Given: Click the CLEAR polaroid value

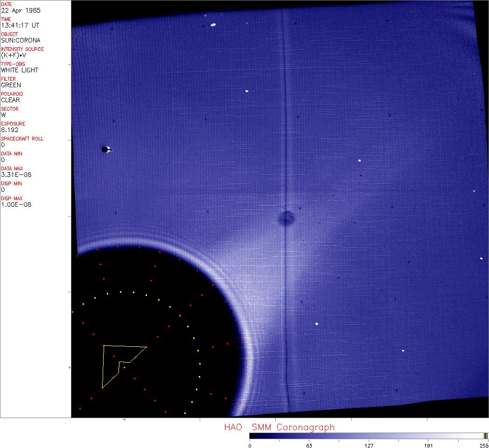Looking at the screenshot, I should click(x=10, y=100).
